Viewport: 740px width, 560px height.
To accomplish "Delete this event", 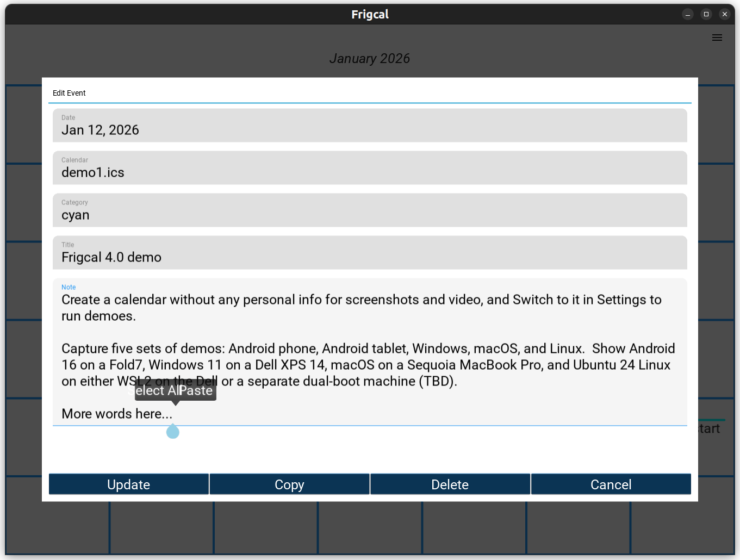I will [x=450, y=484].
